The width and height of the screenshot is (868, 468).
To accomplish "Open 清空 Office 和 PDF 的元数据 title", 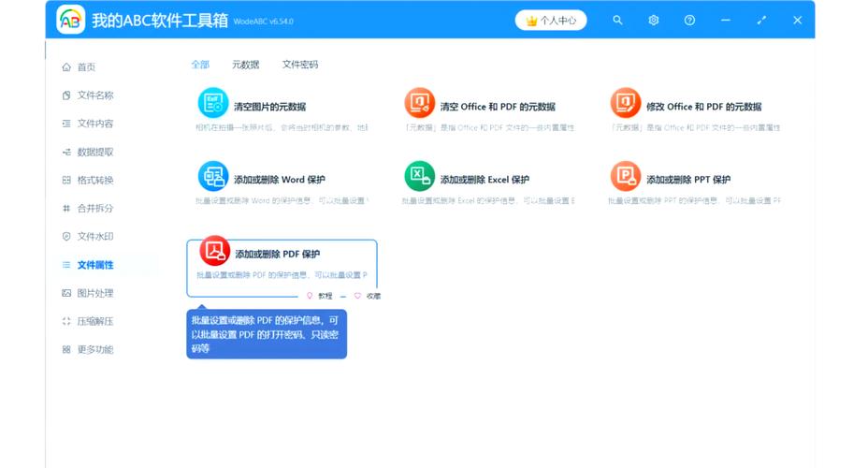I will click(498, 107).
